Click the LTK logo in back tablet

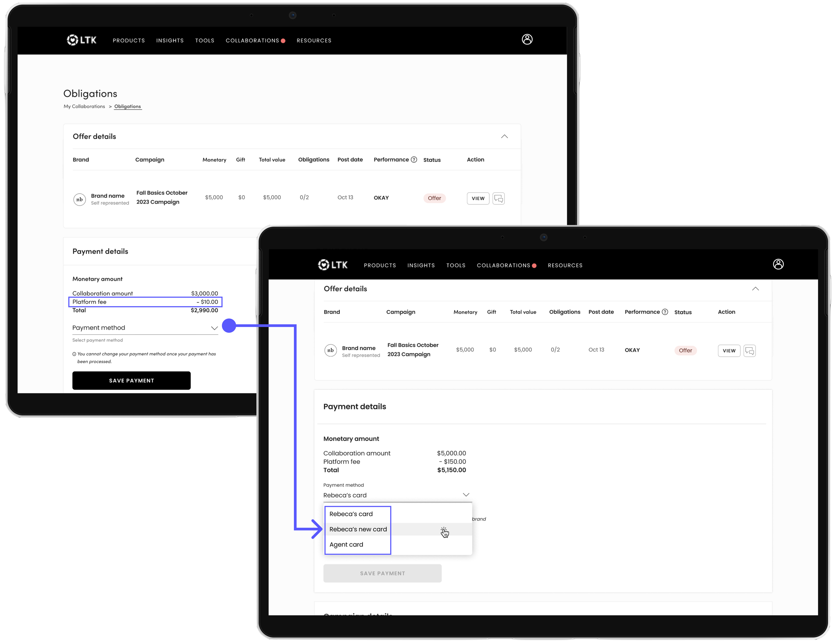(x=81, y=40)
